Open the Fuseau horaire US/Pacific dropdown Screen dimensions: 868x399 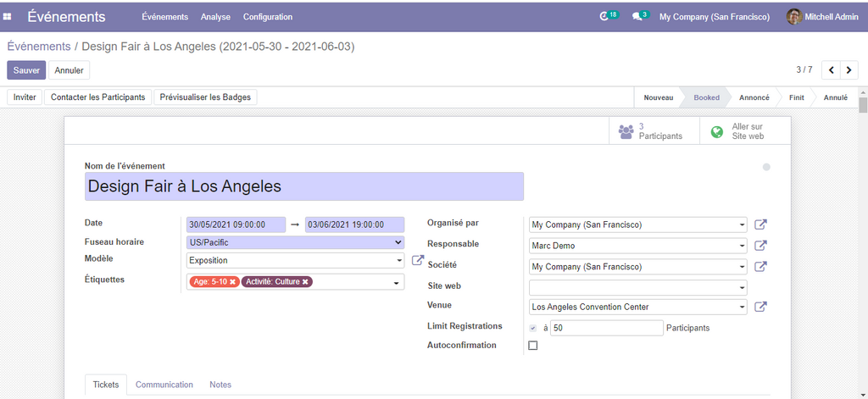[x=295, y=242]
